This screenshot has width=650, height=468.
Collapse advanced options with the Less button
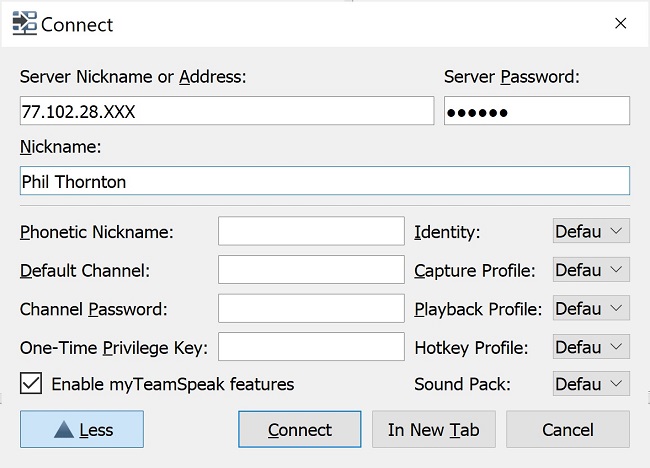tap(82, 430)
